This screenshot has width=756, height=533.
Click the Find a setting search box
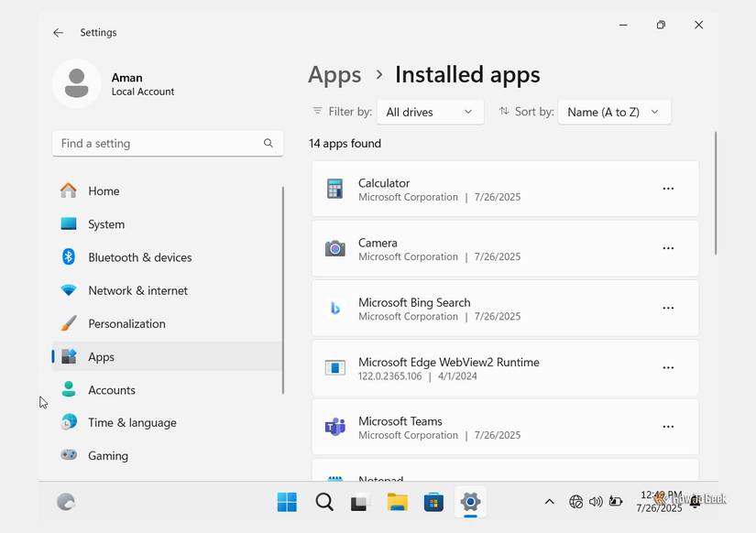coord(168,143)
